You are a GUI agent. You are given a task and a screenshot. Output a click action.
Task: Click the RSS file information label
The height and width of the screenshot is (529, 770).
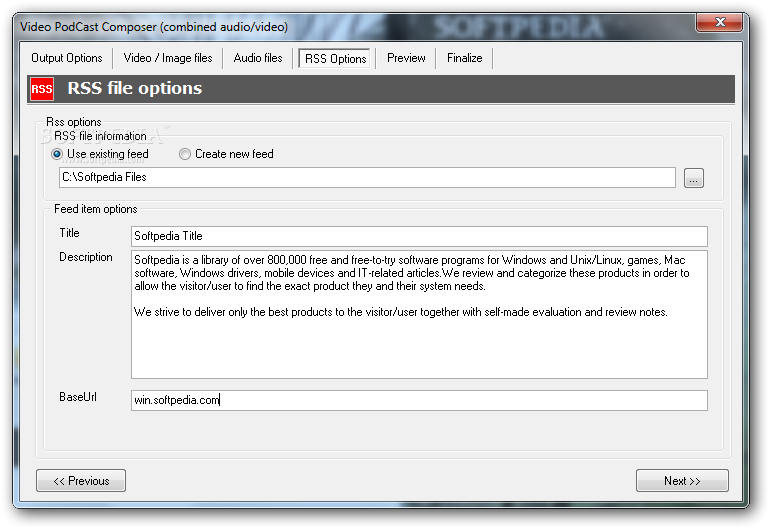pos(100,136)
